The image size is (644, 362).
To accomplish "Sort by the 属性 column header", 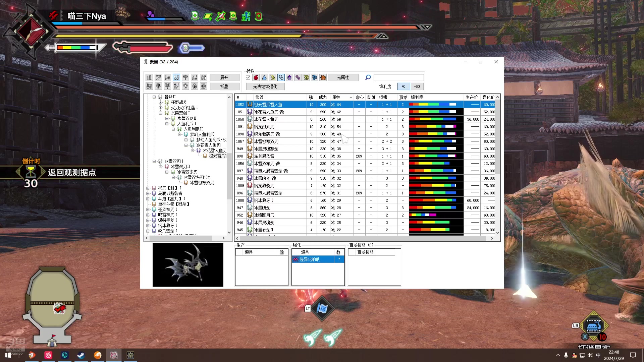I will coord(342,97).
